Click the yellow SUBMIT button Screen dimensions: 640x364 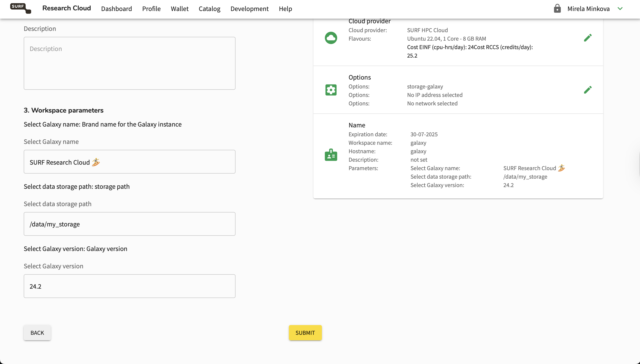tap(305, 332)
